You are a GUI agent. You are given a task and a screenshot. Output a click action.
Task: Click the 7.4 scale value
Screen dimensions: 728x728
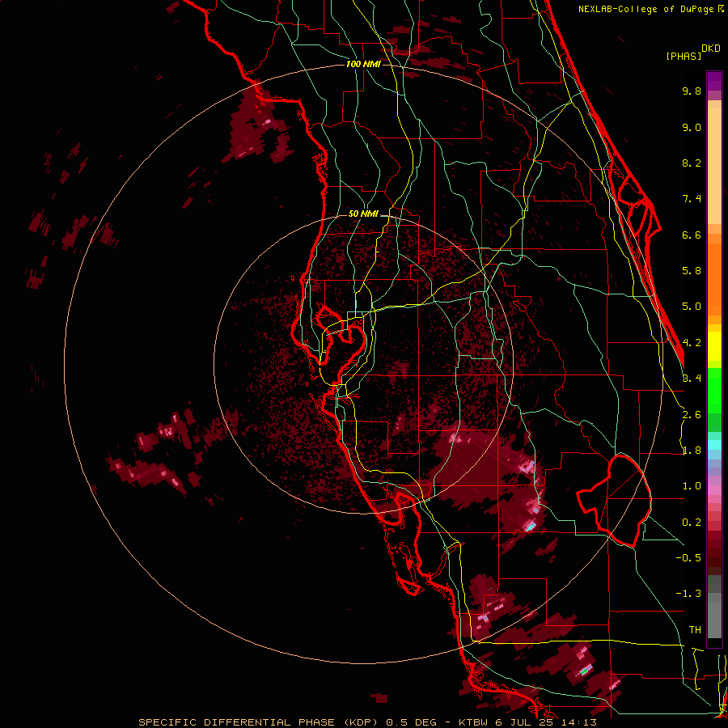[x=692, y=199]
